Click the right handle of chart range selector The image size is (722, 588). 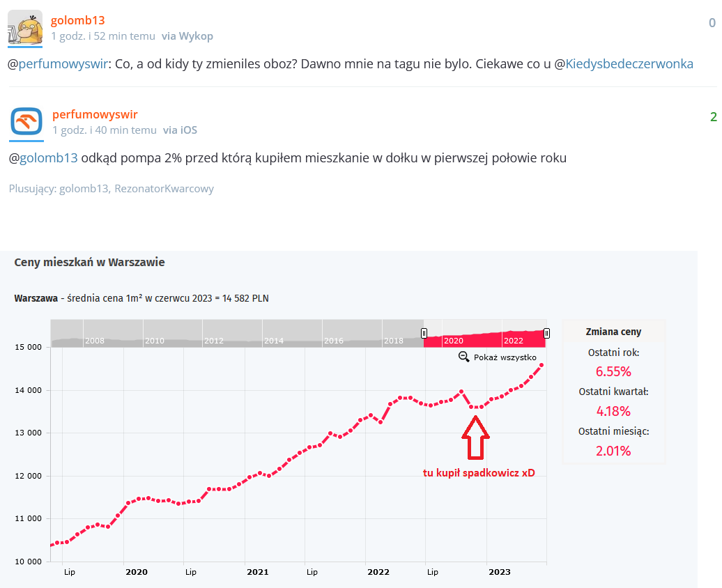(546, 333)
